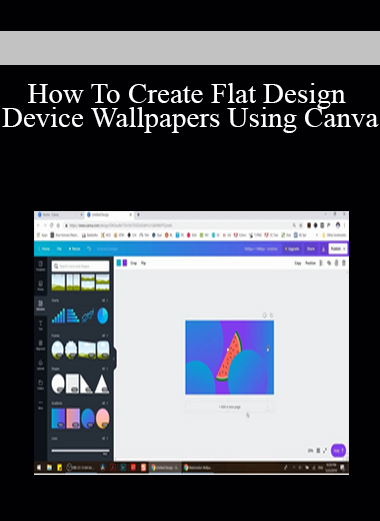The width and height of the screenshot is (380, 521).
Task: Select the oval frame element
Action: pyautogui.click(x=58, y=350)
